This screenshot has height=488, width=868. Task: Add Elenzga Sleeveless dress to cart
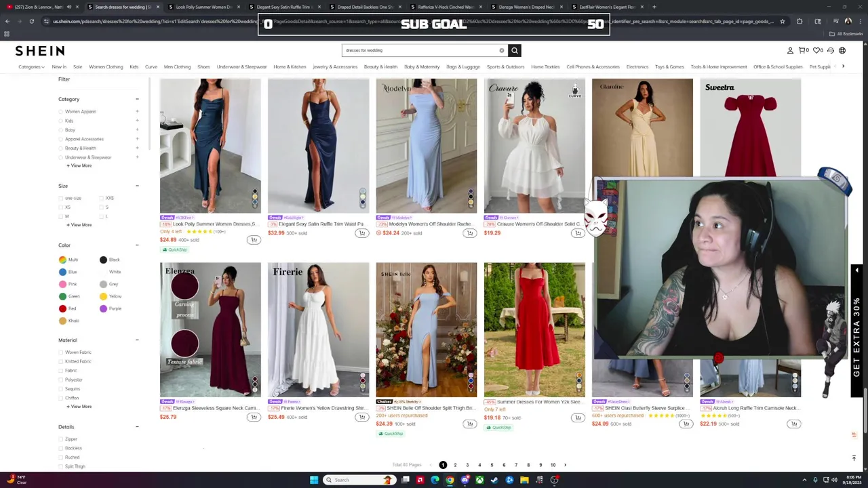pos(254,417)
